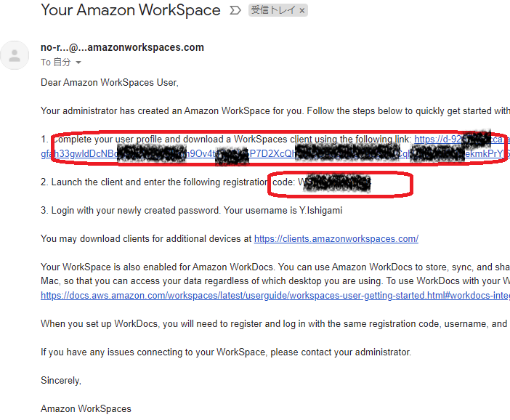Open the clients.amazonworkspaces.com download link

(x=336, y=238)
